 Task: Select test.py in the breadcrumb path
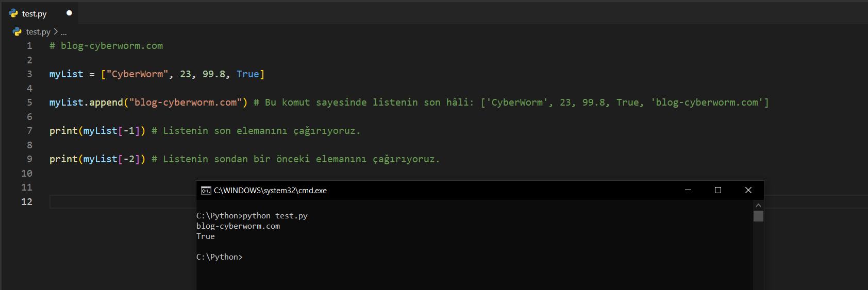38,32
